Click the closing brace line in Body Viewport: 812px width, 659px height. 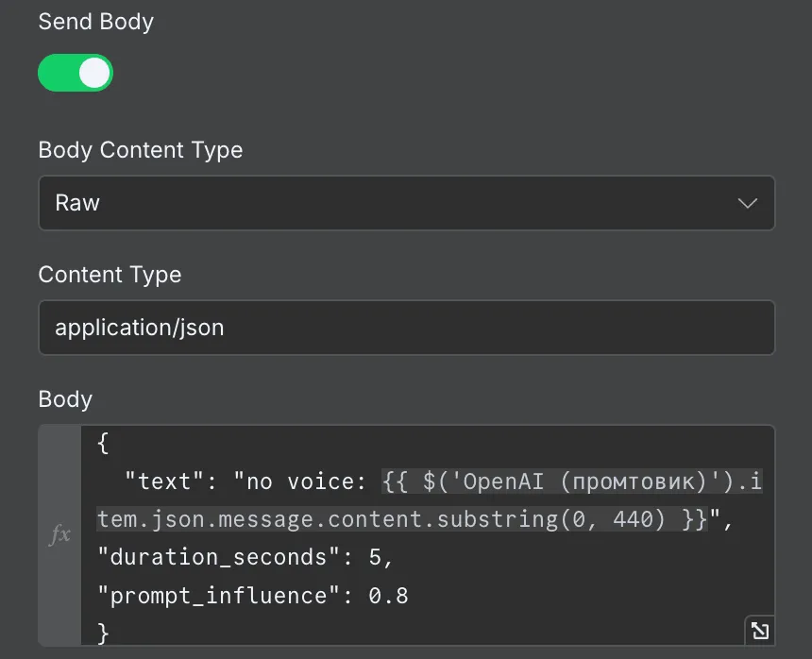(x=103, y=632)
